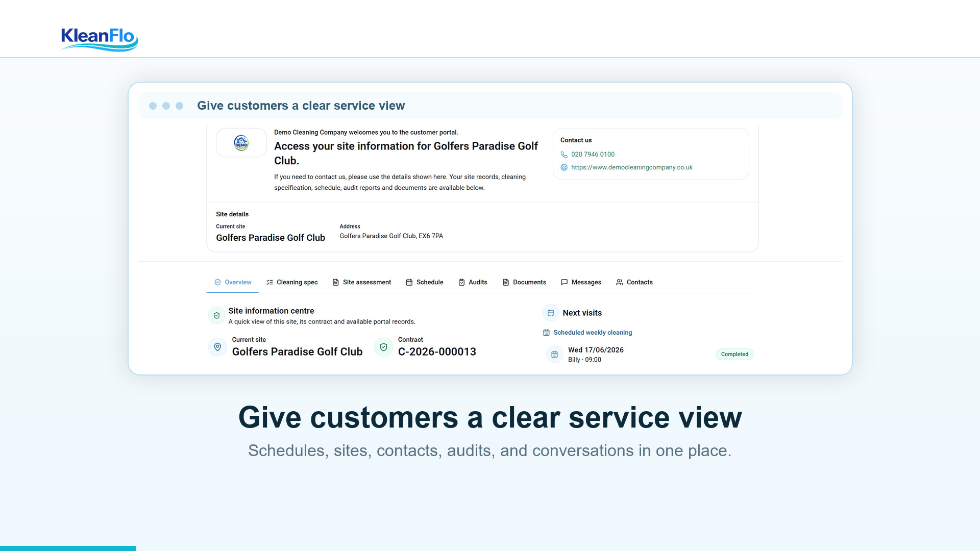
Task: Click the location pin icon beside Current site
Action: (217, 347)
